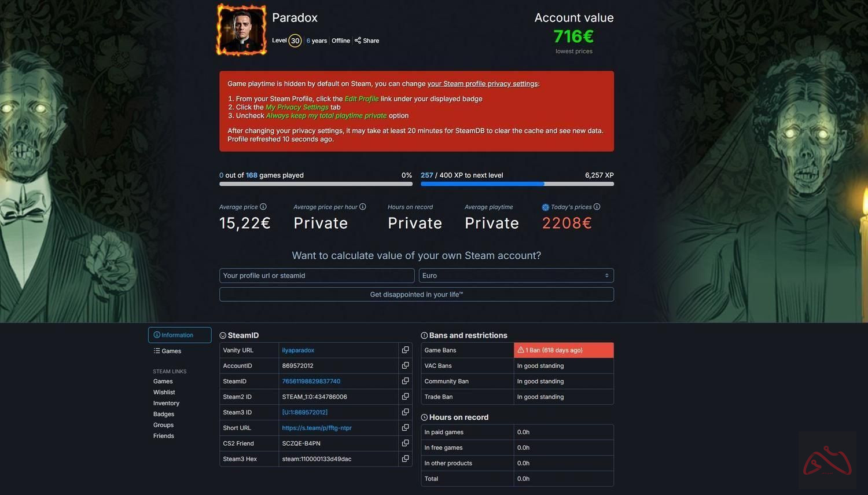The image size is (868, 495).
Task: Click the XP to next level progress bar
Action: (x=517, y=184)
